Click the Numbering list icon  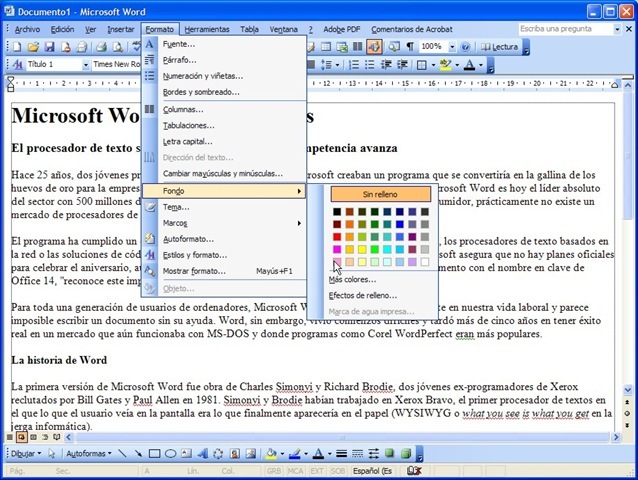pos(354,64)
